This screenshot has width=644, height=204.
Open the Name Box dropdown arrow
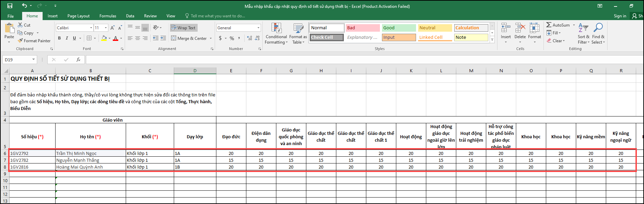point(33,60)
